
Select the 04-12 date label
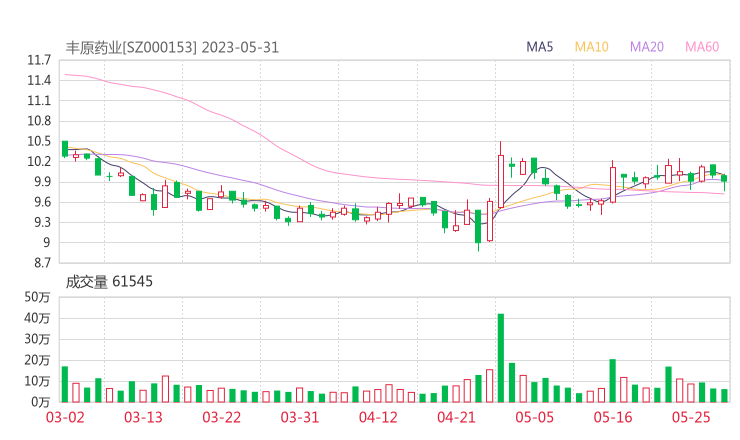[x=378, y=417]
